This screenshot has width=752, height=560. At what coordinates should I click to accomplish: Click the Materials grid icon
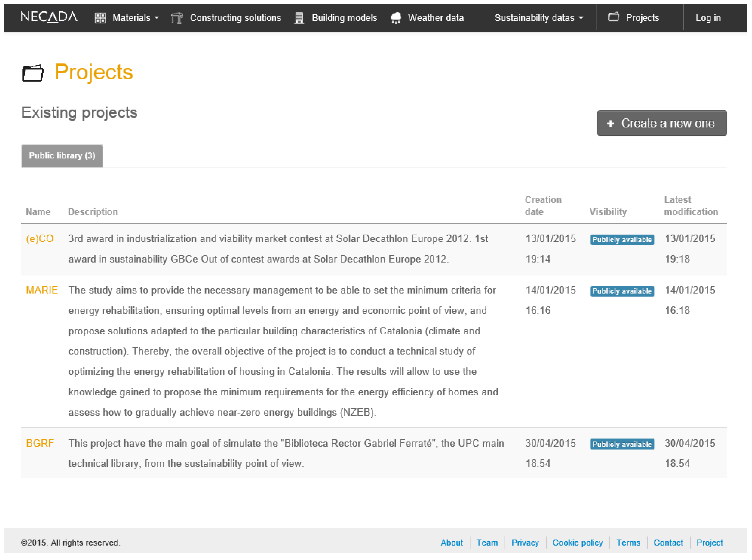coord(100,18)
